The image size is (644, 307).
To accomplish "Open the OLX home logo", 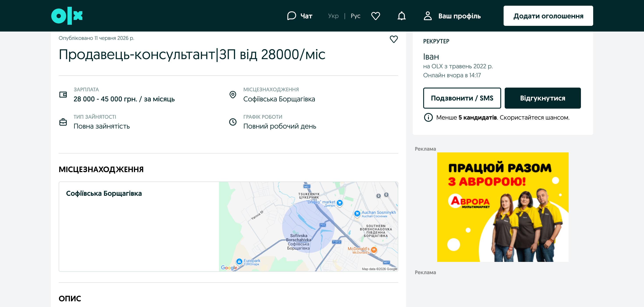I will pos(67,16).
